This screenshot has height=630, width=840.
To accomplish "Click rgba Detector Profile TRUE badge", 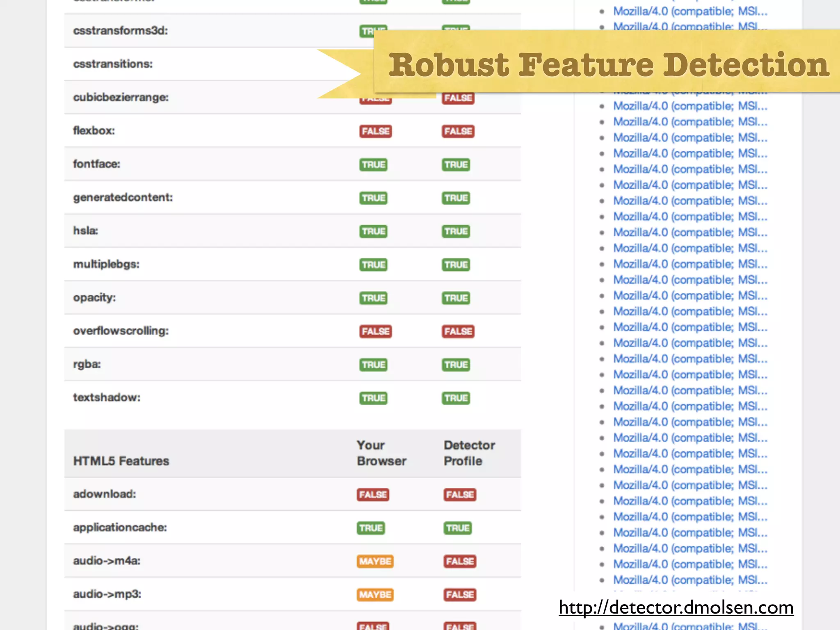I will coord(456,365).
